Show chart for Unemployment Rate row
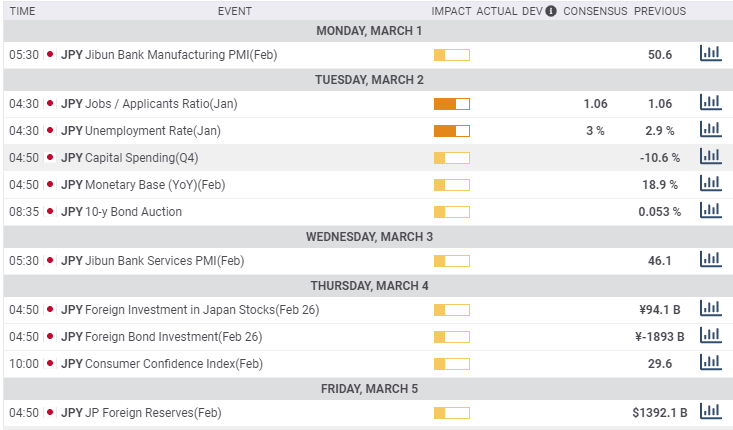This screenshot has width=733, height=430. 710,130
